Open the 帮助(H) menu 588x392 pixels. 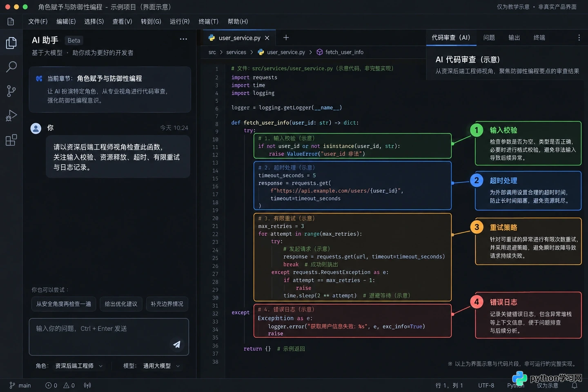pyautogui.click(x=238, y=21)
